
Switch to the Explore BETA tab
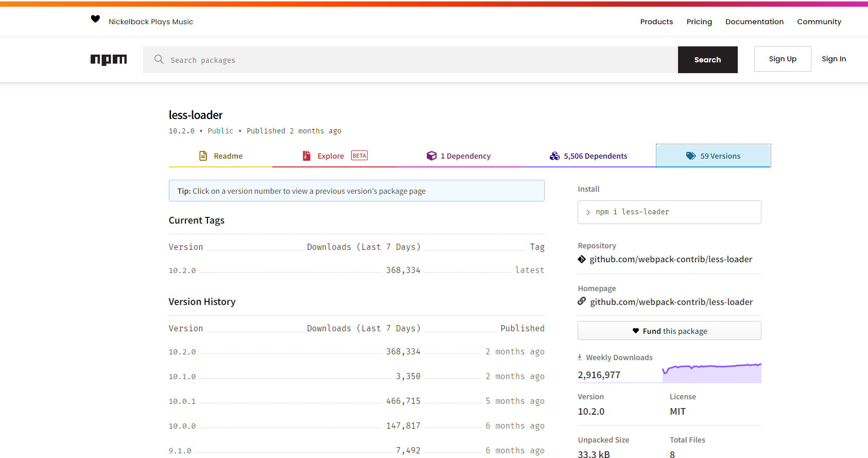[x=335, y=156]
